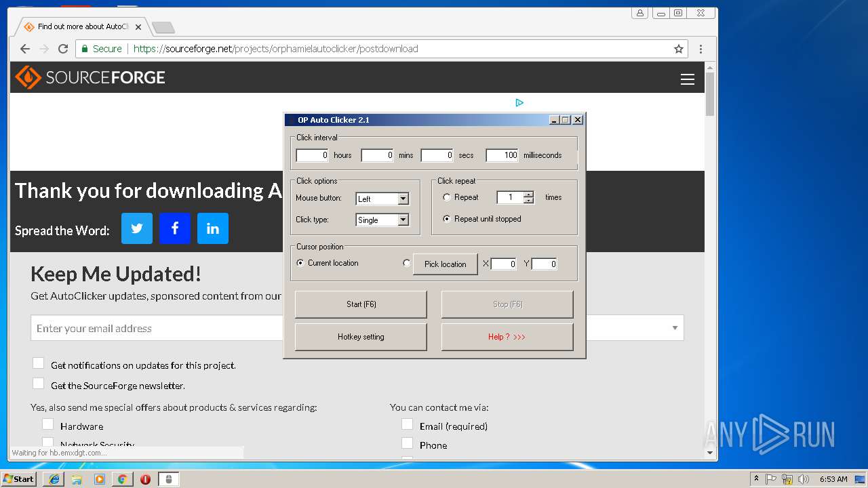Open Windows Media Player taskbar icon

(x=100, y=479)
